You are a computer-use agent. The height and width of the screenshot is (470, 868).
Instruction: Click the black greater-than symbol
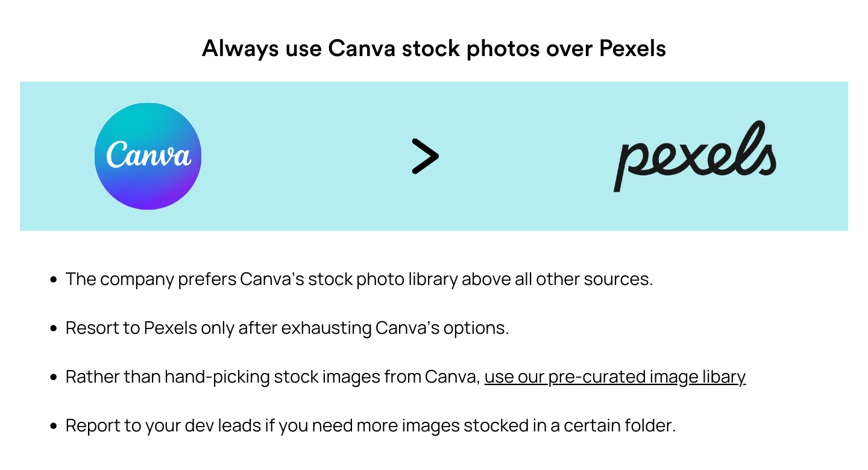click(x=425, y=156)
